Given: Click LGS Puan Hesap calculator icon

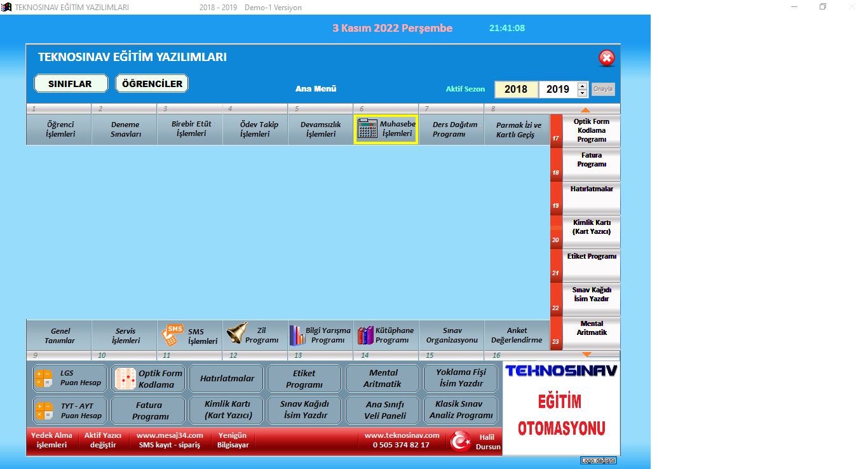Looking at the screenshot, I should click(44, 379).
